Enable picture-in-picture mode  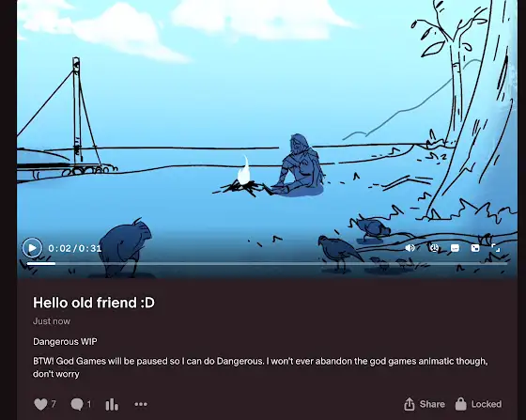pos(475,248)
